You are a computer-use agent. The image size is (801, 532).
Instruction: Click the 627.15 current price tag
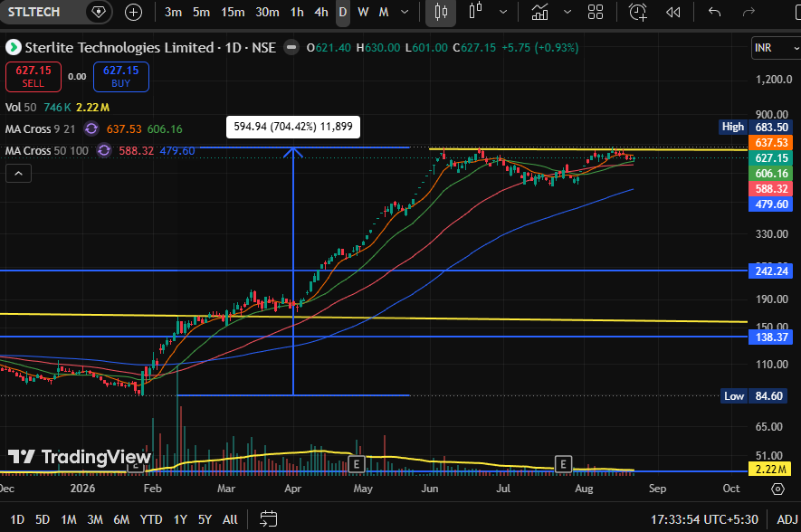coord(771,158)
